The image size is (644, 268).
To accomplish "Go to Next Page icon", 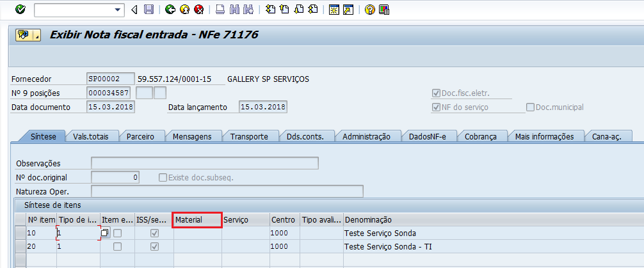I will [x=298, y=10].
